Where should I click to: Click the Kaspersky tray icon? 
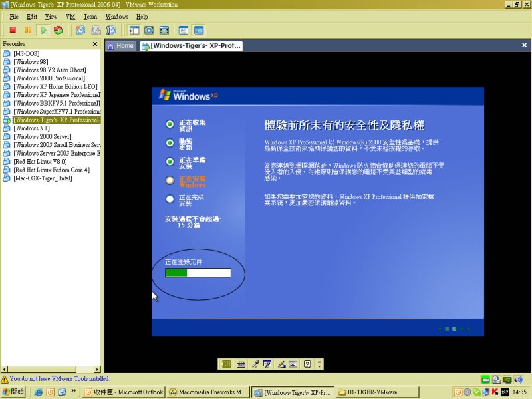click(495, 392)
